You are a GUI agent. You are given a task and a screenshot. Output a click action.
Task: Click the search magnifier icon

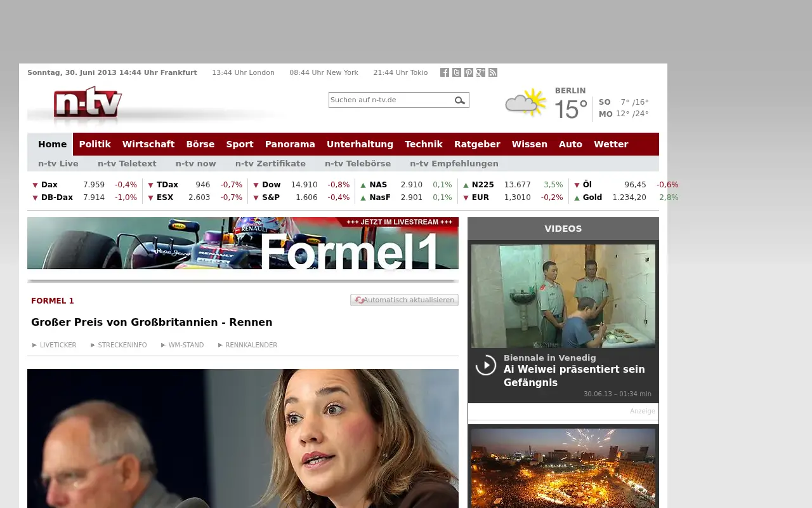(x=460, y=100)
